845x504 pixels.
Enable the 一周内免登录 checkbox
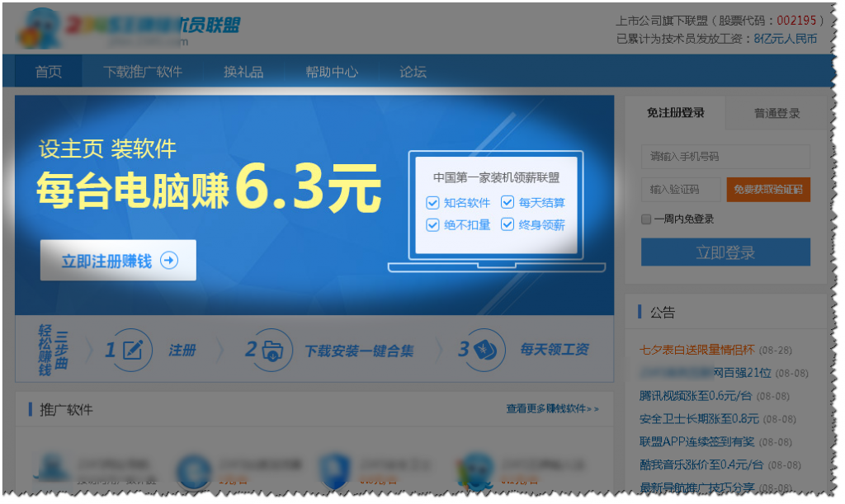646,219
